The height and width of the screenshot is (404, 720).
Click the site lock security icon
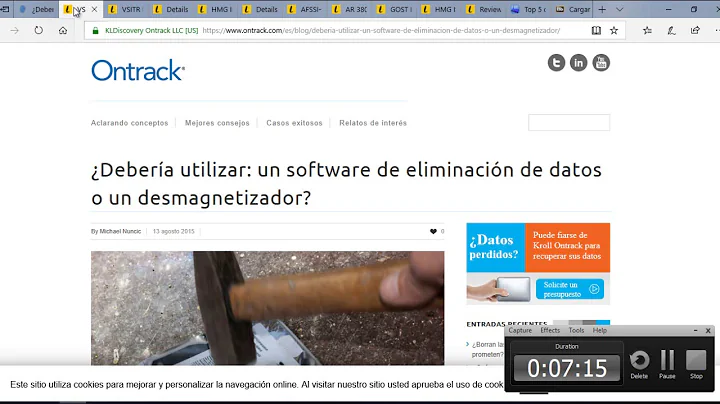click(96, 30)
